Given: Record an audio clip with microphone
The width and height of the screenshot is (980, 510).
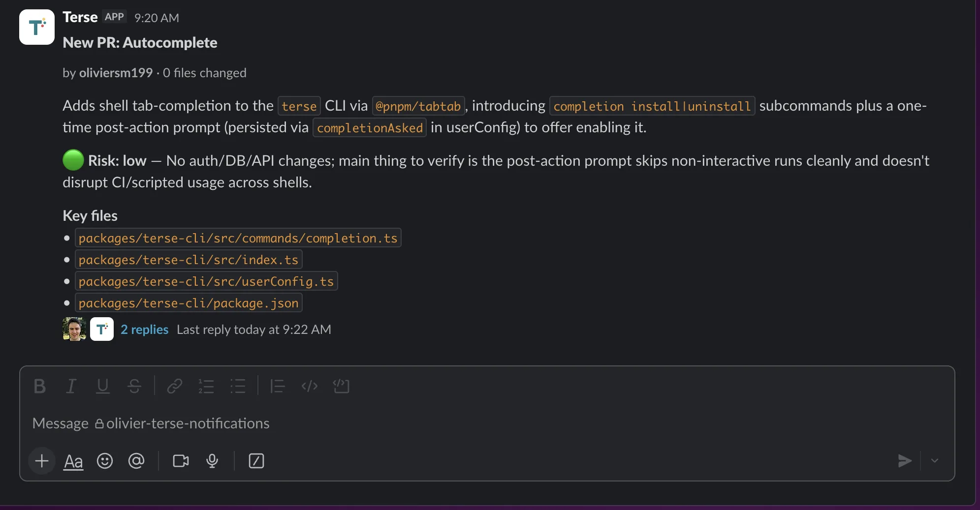Looking at the screenshot, I should (x=212, y=461).
